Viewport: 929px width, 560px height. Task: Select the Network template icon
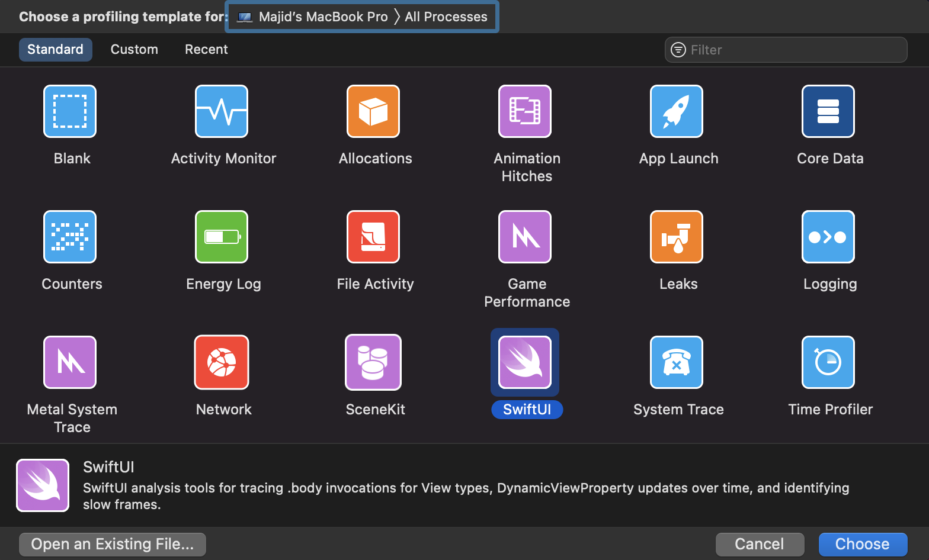click(222, 362)
